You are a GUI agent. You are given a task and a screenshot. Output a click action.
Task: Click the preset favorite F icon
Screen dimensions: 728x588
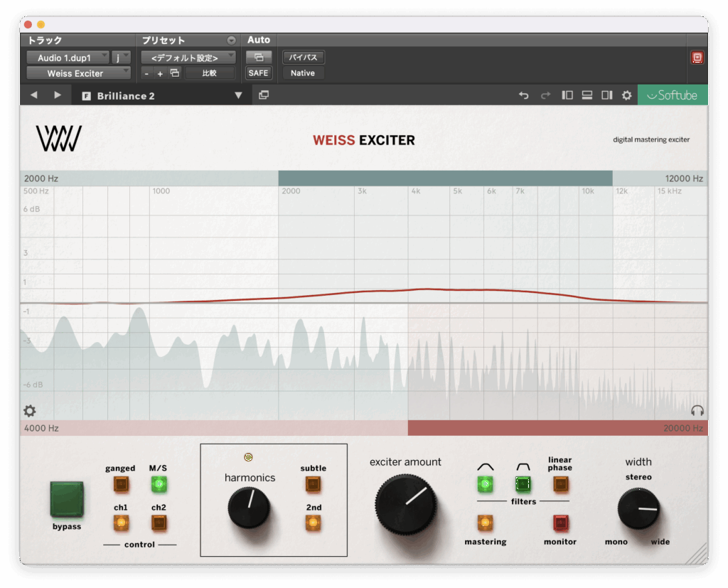86,96
